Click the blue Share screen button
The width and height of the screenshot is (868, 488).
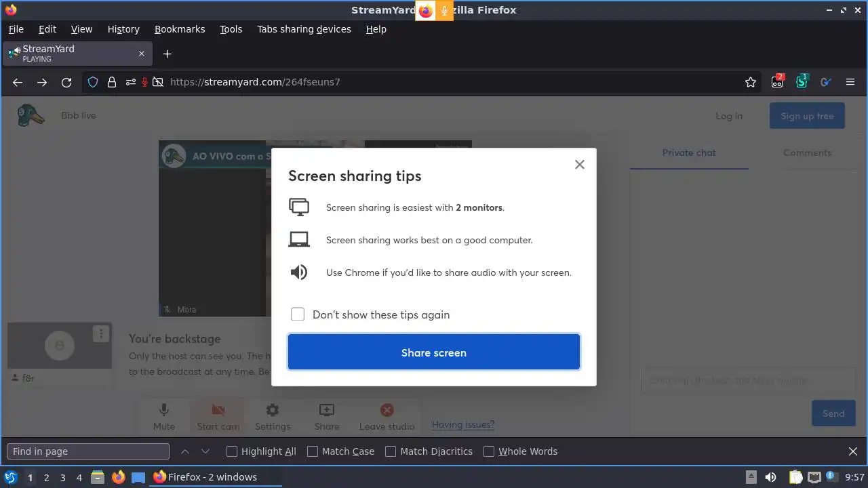[x=434, y=352]
